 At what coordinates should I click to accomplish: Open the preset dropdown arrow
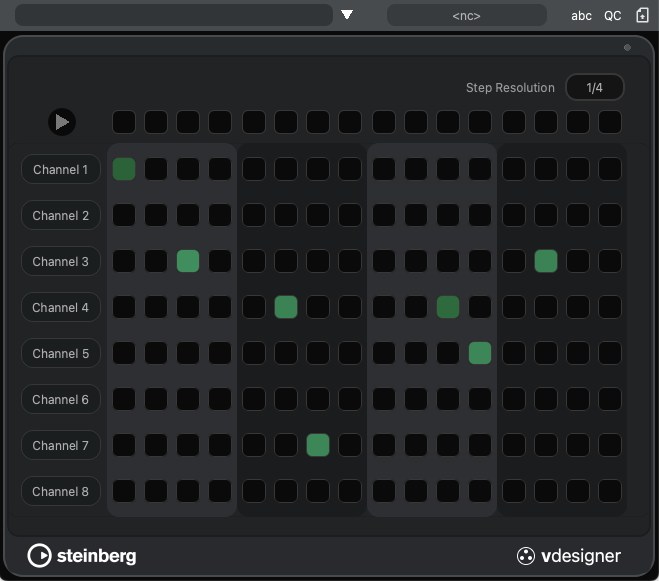pyautogui.click(x=347, y=15)
